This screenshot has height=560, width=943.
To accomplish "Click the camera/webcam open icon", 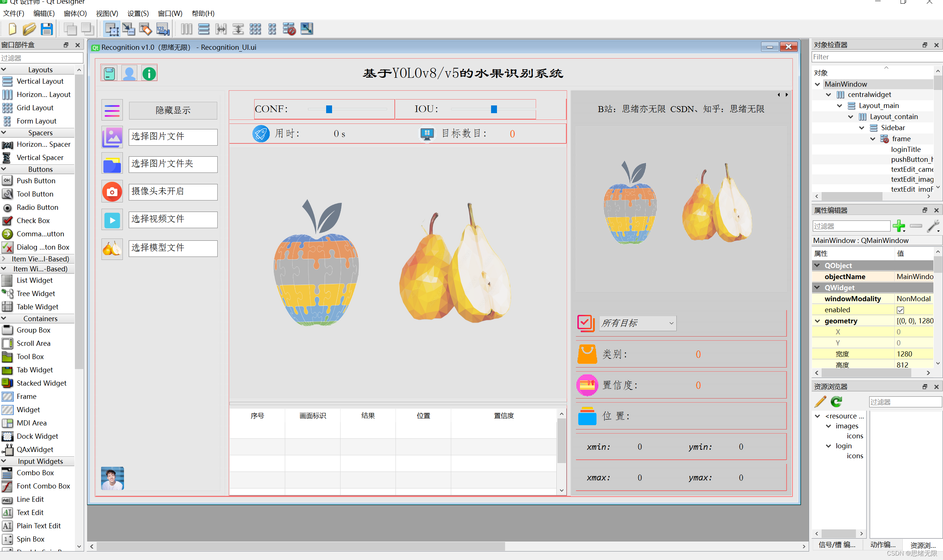I will pos(111,191).
